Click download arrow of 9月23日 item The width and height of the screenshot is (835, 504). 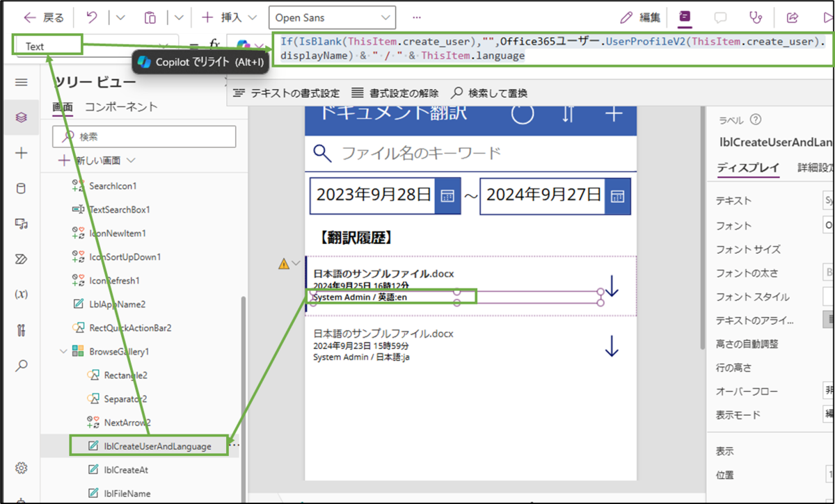612,346
